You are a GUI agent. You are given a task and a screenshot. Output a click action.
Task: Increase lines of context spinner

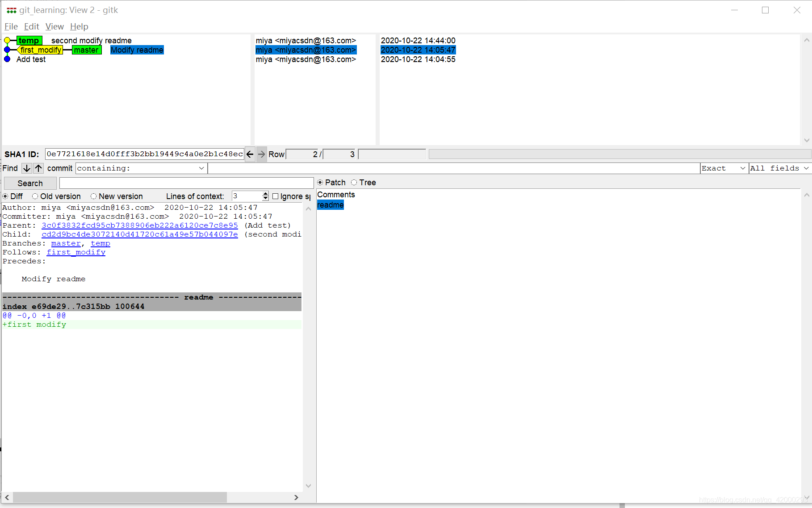tap(265, 194)
